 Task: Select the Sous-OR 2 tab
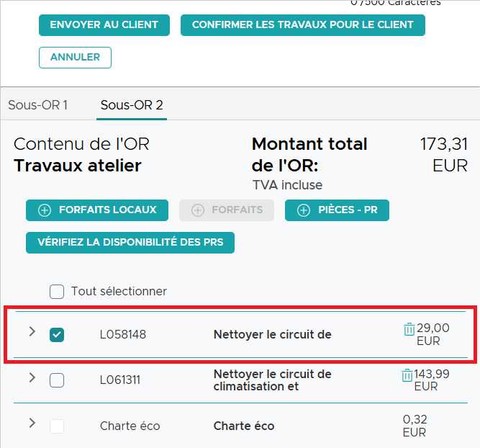[132, 105]
